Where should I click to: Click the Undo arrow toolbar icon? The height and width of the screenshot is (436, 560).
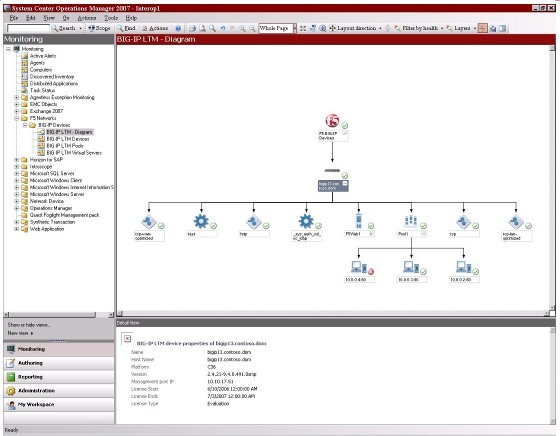[222, 28]
